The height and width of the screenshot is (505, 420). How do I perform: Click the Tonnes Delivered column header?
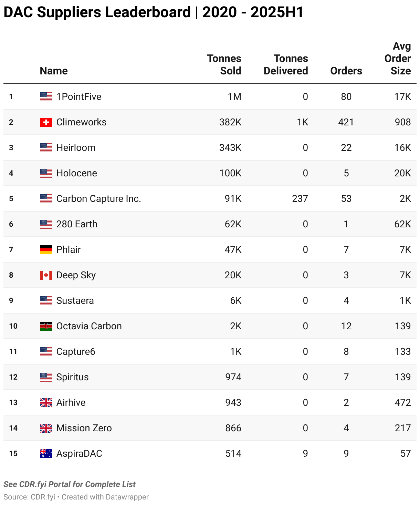286,65
